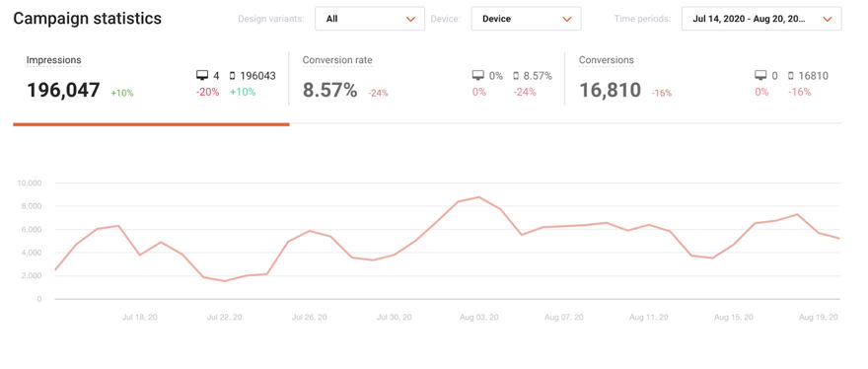Screen dimensions: 868x369
Task: Click desktop icon under Conversion rate
Action: coord(477,76)
